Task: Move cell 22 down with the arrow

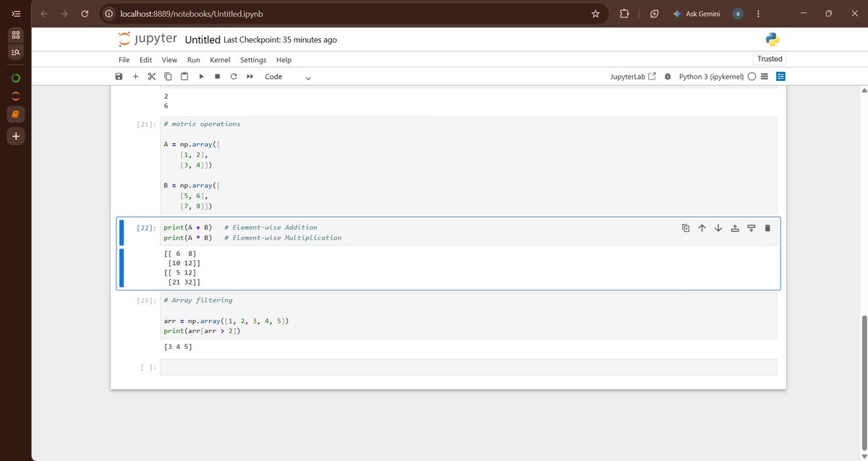Action: pos(718,228)
